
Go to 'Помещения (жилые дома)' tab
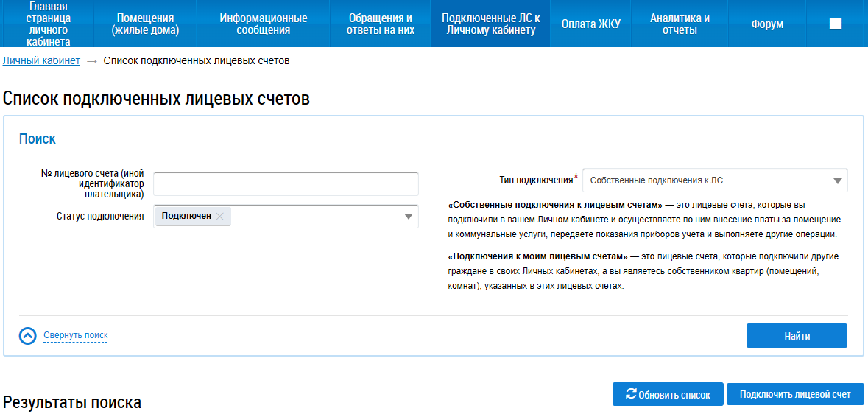coord(145,24)
